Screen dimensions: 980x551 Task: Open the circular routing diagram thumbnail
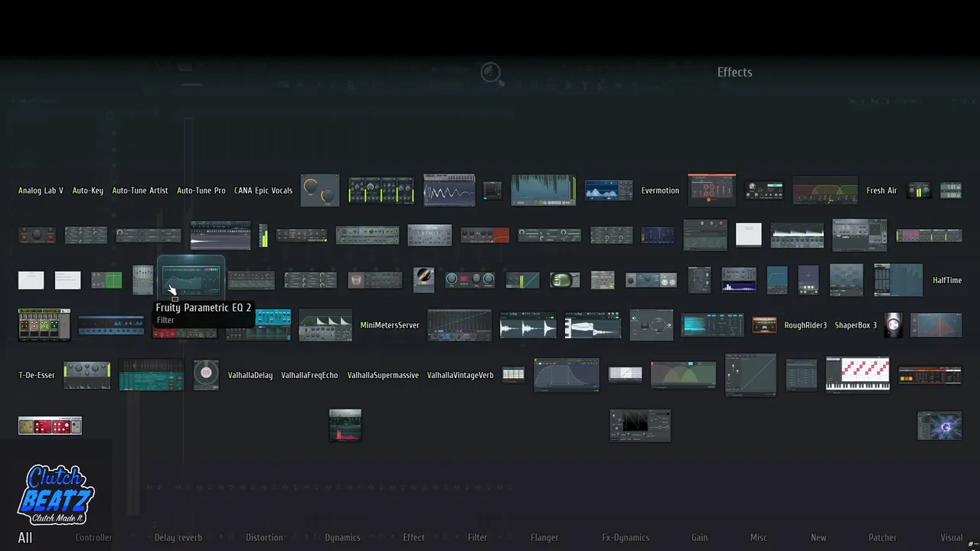[652, 325]
